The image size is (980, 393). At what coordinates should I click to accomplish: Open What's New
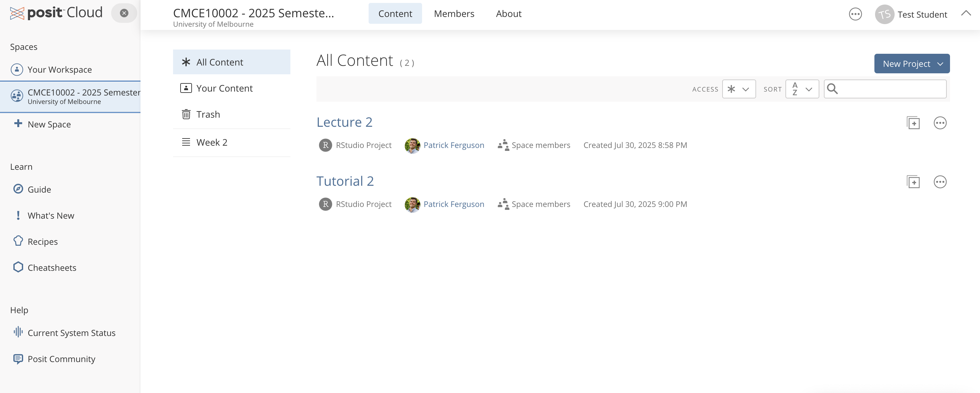(51, 215)
